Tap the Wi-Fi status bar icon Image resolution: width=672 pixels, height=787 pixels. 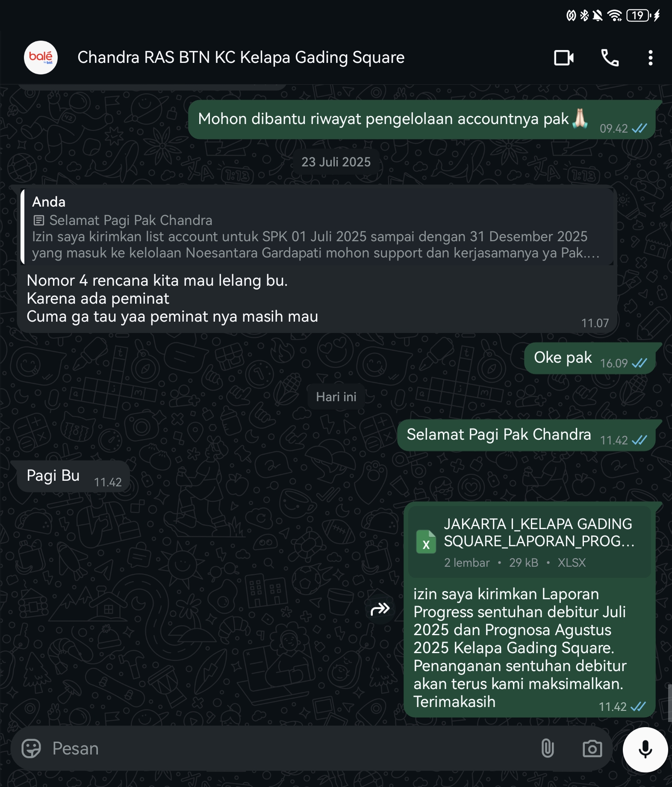[x=614, y=16]
